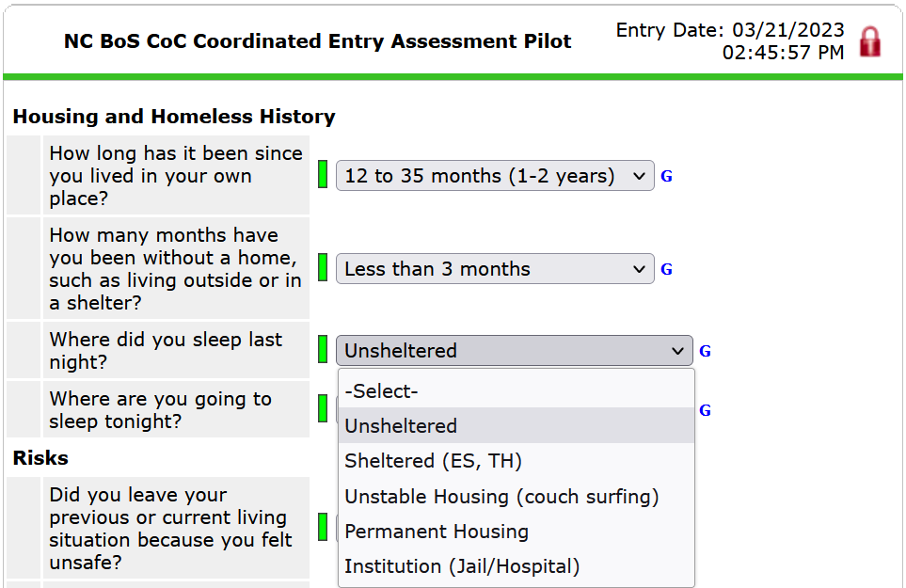Click the red lock icon in the header

(x=869, y=40)
